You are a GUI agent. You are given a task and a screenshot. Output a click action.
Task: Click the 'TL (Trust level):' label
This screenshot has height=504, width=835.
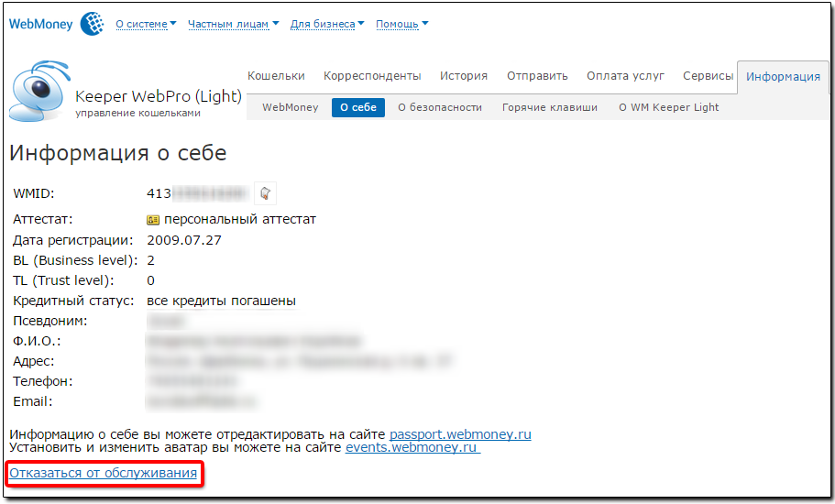point(63,280)
